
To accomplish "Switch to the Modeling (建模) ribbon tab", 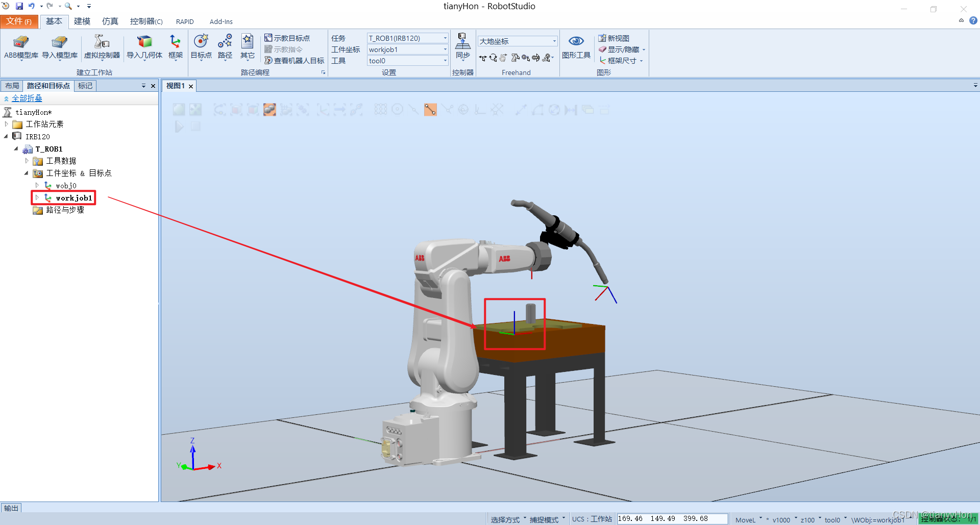I will [x=82, y=21].
